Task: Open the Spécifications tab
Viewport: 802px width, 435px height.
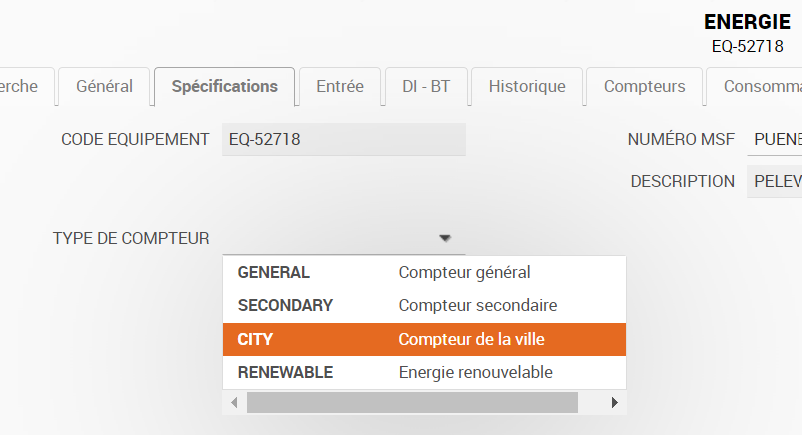Action: pos(225,86)
